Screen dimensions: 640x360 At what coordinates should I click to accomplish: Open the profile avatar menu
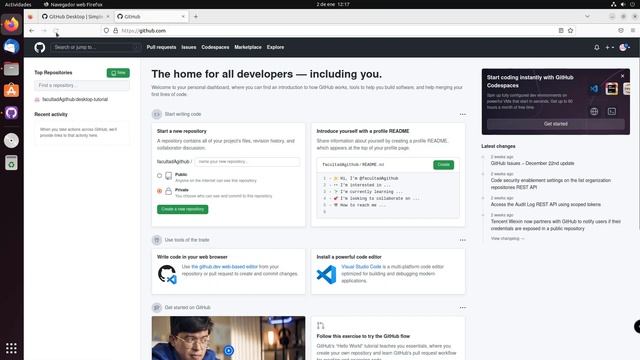tap(624, 47)
